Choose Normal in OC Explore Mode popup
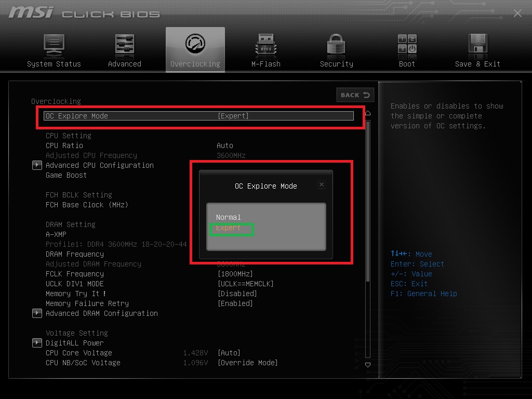 point(229,217)
